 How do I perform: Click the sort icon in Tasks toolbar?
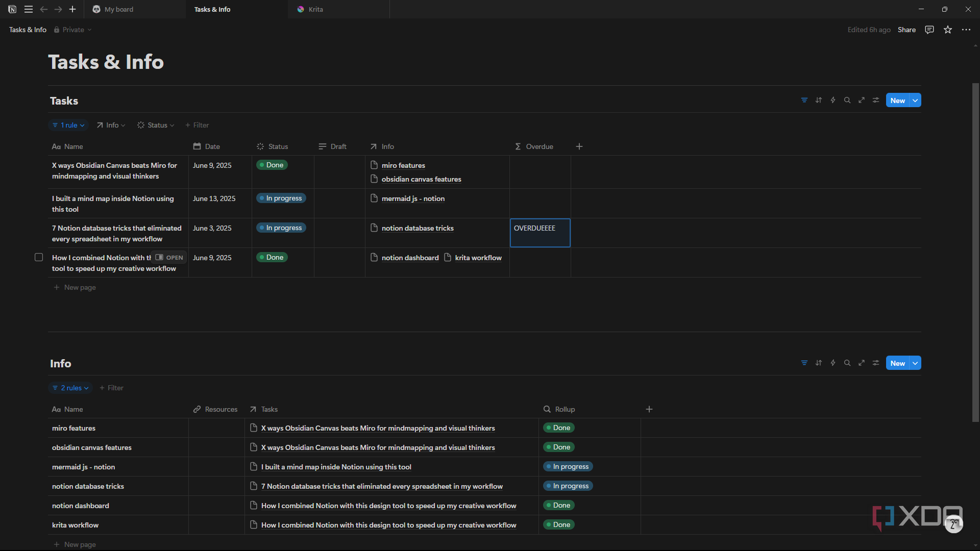(x=819, y=101)
